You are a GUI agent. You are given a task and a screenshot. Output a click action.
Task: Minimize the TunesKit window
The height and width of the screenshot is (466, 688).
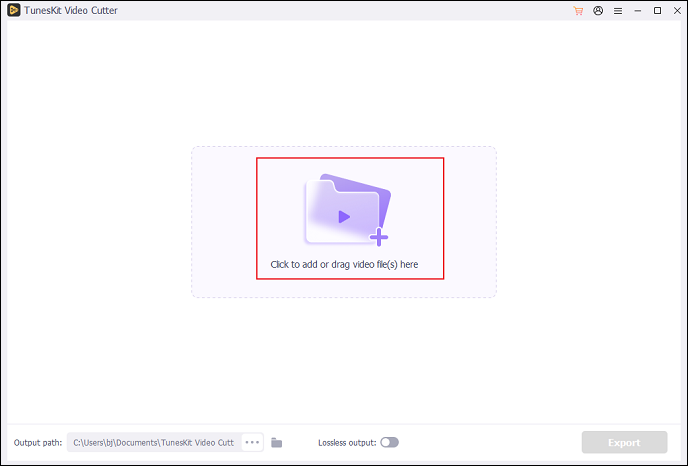pyautogui.click(x=638, y=11)
